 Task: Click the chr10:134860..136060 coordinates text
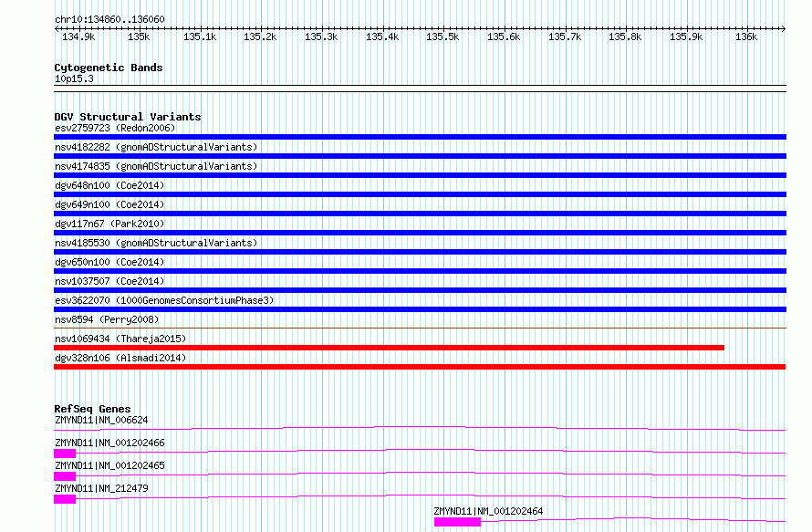(109, 19)
